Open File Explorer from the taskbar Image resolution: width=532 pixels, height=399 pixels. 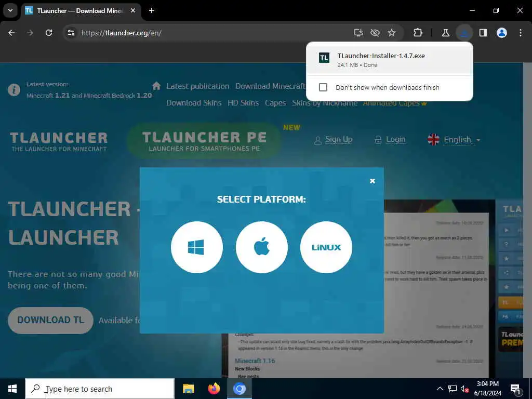[x=188, y=389]
